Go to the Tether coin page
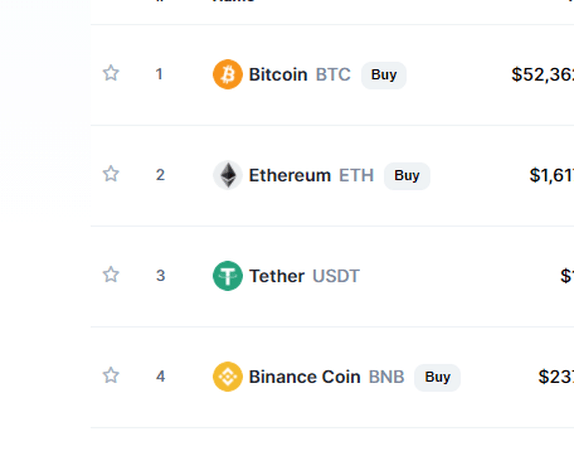This screenshot has height=456, width=574. pyautogui.click(x=277, y=276)
